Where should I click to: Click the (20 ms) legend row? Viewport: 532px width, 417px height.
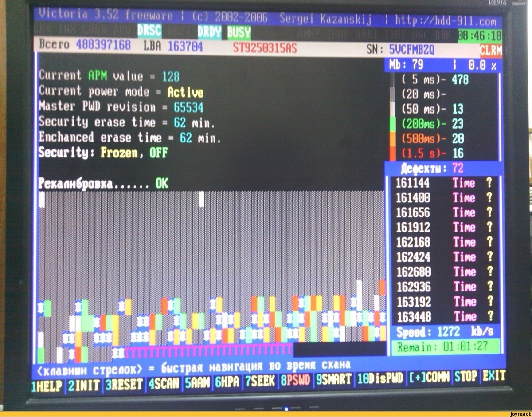[424, 94]
